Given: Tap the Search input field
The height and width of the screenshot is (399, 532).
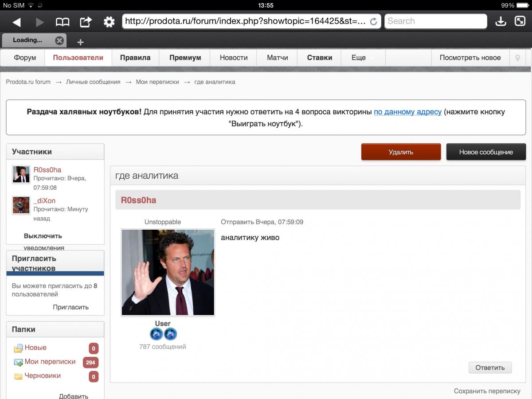Looking at the screenshot, I should click(x=435, y=21).
